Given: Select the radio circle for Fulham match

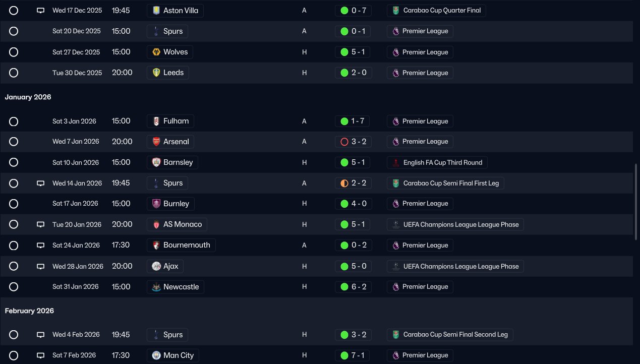Looking at the screenshot, I should coord(14,122).
